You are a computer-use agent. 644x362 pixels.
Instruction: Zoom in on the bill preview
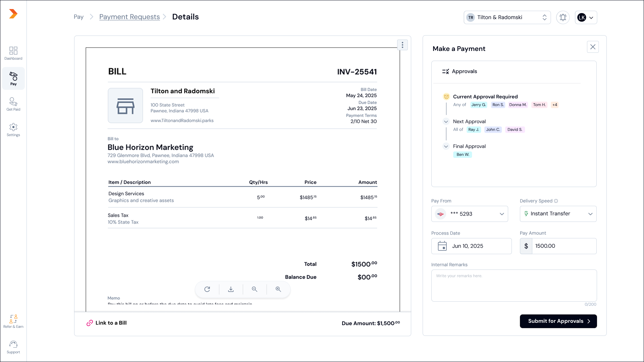[278, 289]
